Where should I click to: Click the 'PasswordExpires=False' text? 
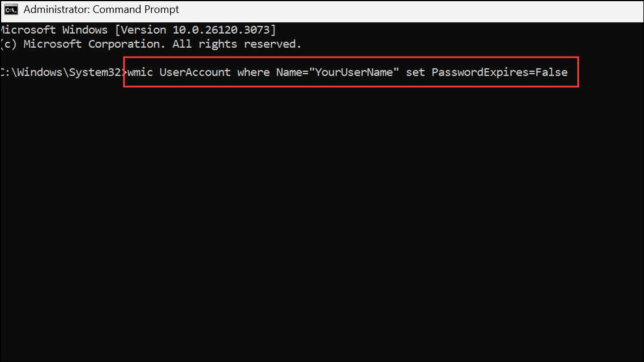(x=499, y=72)
